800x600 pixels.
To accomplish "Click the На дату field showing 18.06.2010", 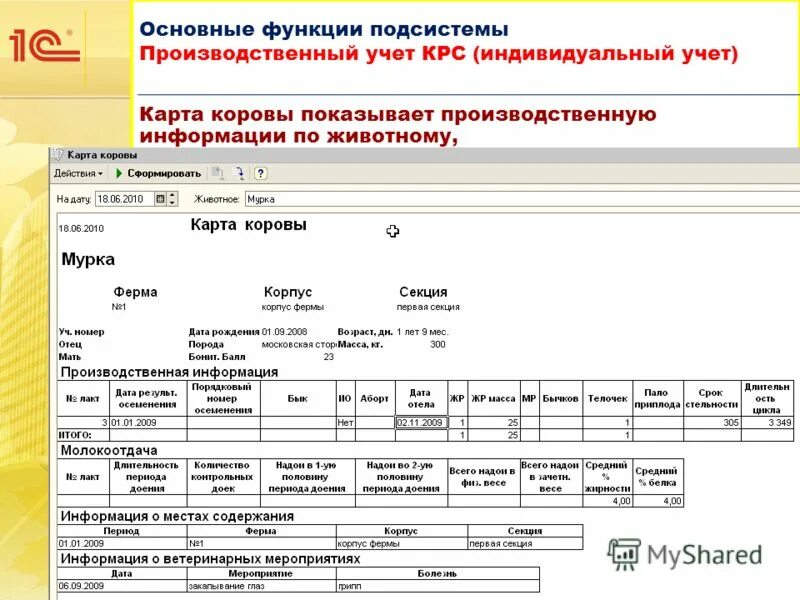I will pyautogui.click(x=120, y=198).
